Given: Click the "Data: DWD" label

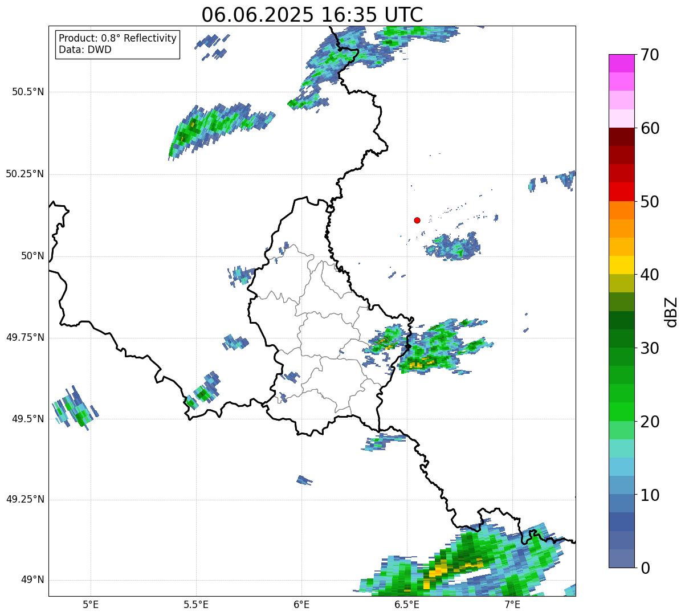Looking at the screenshot, I should coord(85,50).
